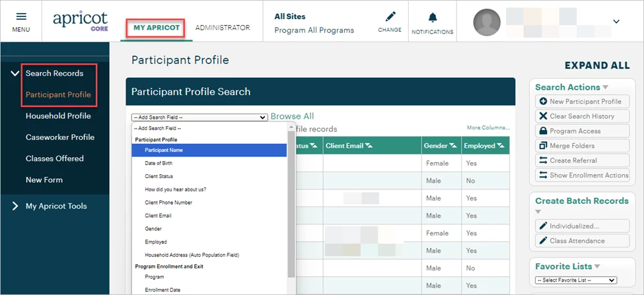Viewport: 644px width, 295px height.
Task: Select the '-- Add Search Field --' list entry
Action: coord(209,129)
